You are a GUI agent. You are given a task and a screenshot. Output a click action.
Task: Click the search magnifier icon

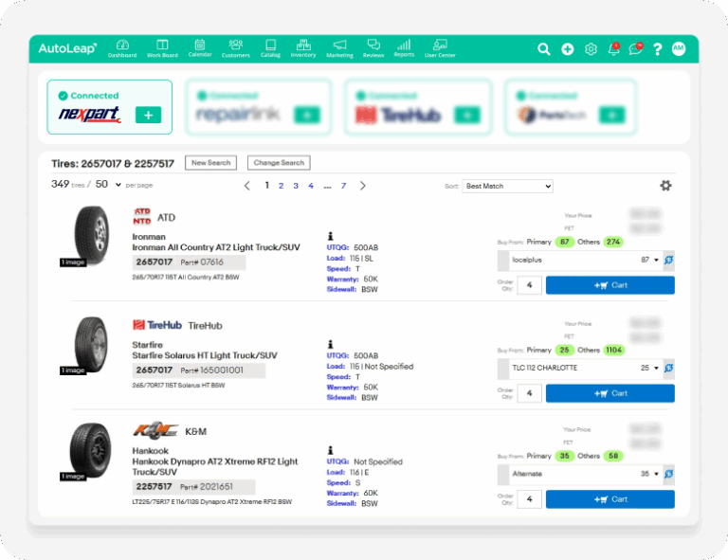click(x=544, y=48)
